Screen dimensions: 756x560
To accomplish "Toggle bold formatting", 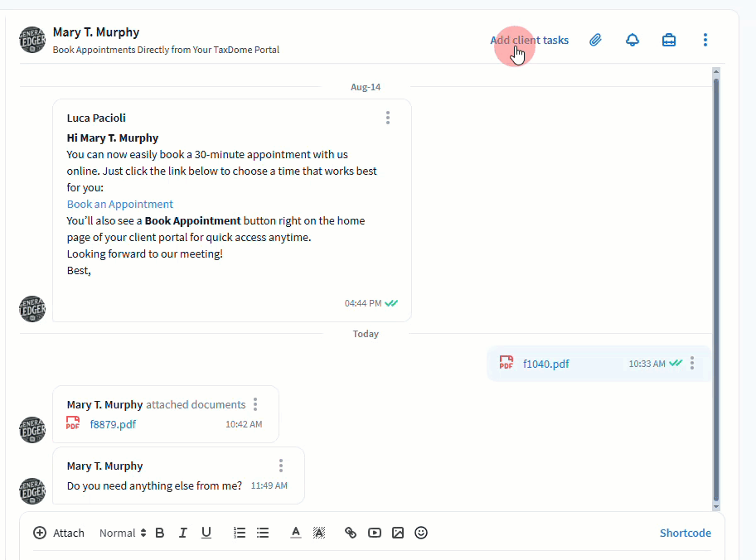I will coord(160,533).
